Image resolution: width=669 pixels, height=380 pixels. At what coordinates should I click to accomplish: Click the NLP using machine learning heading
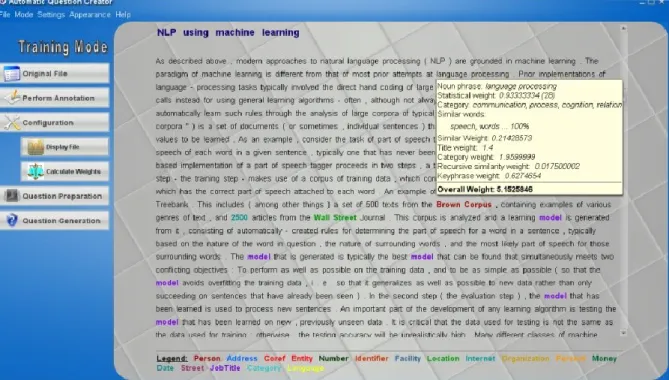[228, 32]
